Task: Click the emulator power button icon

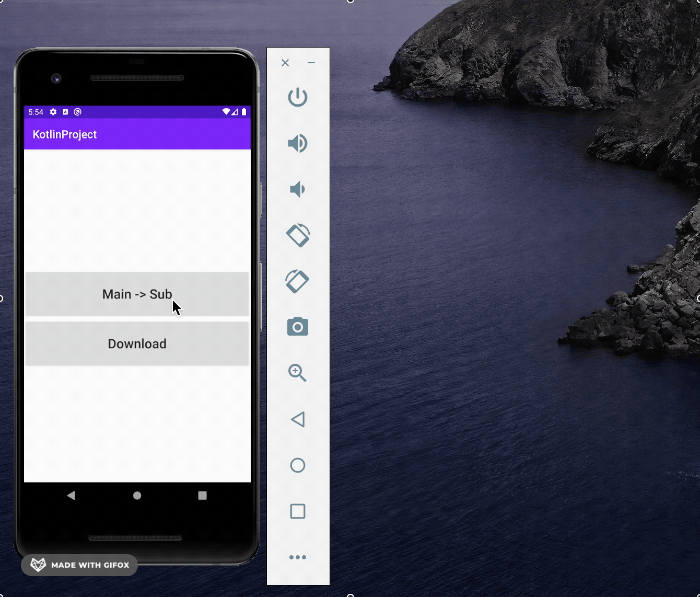Action: (298, 97)
